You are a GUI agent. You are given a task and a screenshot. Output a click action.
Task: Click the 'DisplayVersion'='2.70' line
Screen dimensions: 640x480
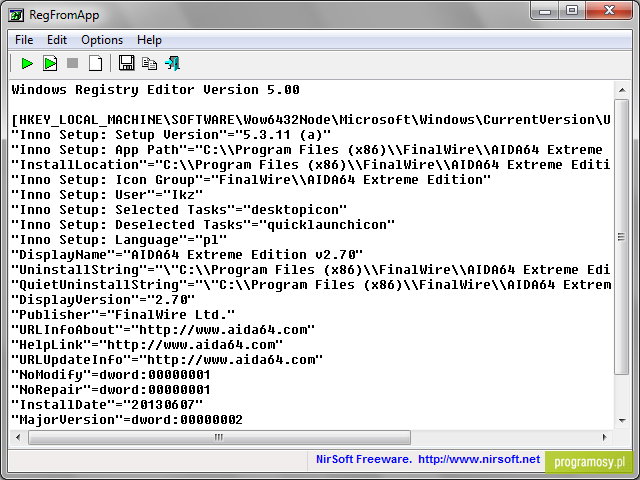pyautogui.click(x=103, y=300)
